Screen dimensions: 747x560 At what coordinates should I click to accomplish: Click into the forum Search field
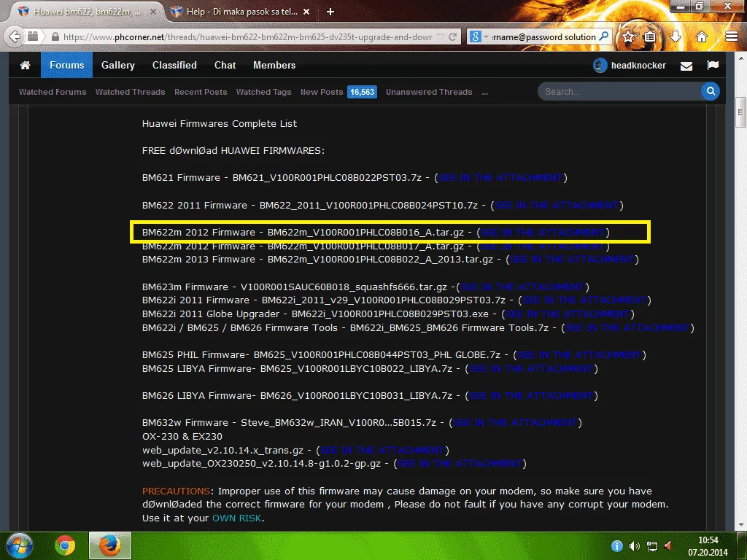[619, 91]
